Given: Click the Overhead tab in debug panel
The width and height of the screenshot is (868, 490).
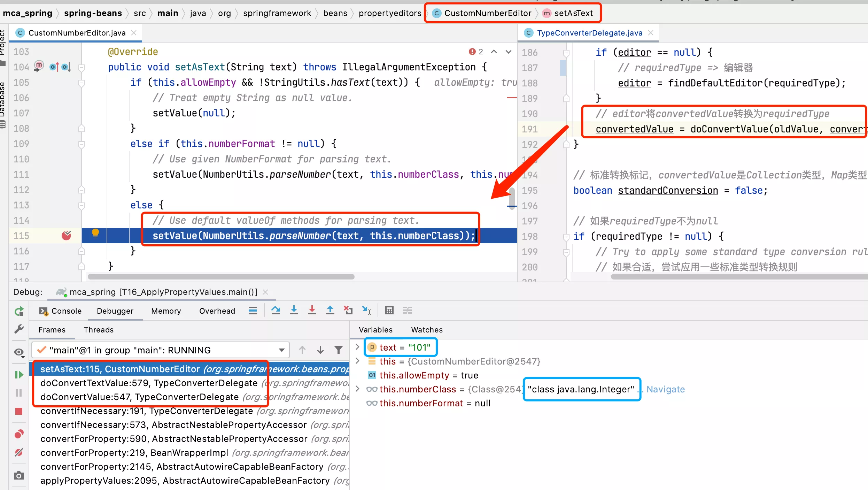Looking at the screenshot, I should tap(217, 311).
